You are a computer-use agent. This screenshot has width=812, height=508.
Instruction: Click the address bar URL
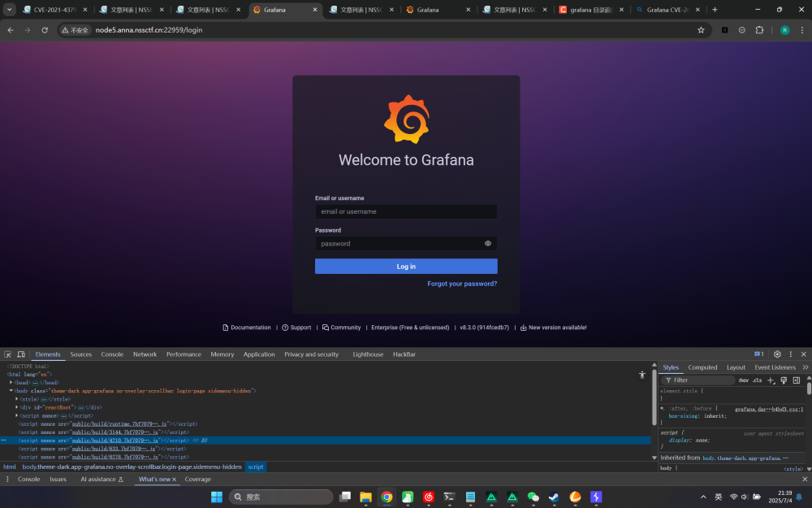click(149, 30)
